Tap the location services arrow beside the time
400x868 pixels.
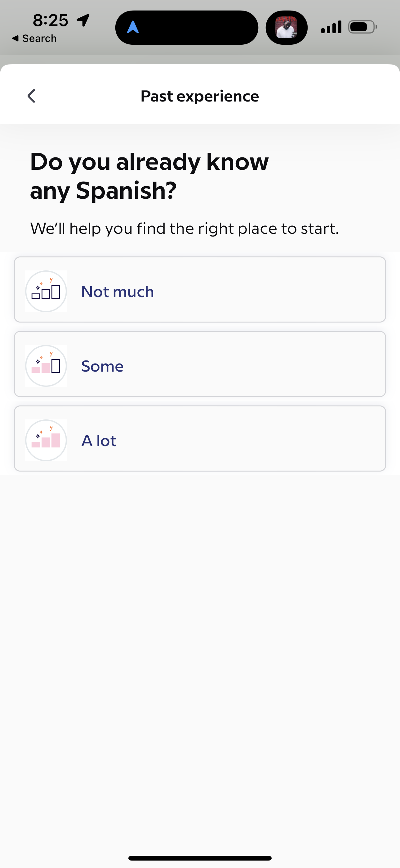click(x=82, y=20)
